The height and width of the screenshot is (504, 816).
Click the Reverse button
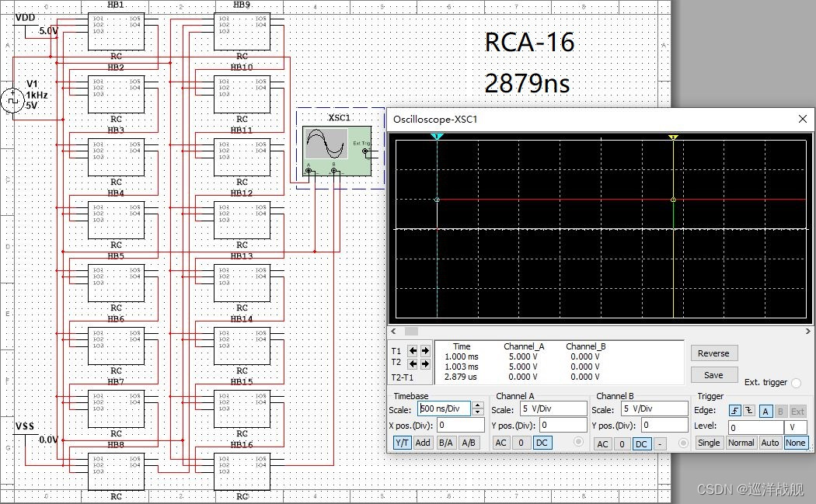click(714, 353)
